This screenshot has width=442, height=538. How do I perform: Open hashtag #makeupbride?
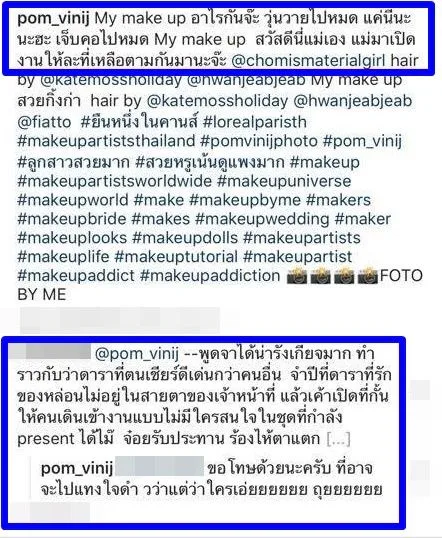tap(72, 219)
